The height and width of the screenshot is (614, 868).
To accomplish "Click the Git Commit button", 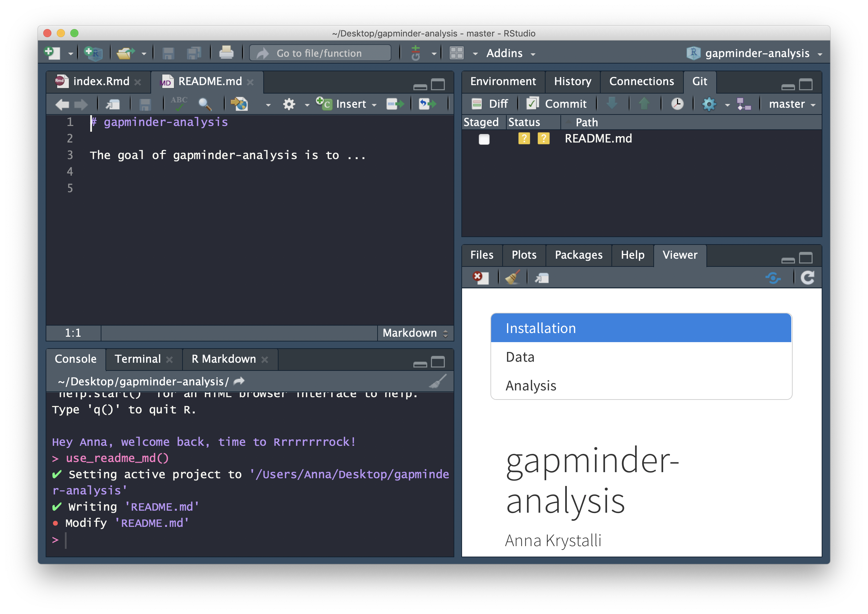I will (557, 104).
